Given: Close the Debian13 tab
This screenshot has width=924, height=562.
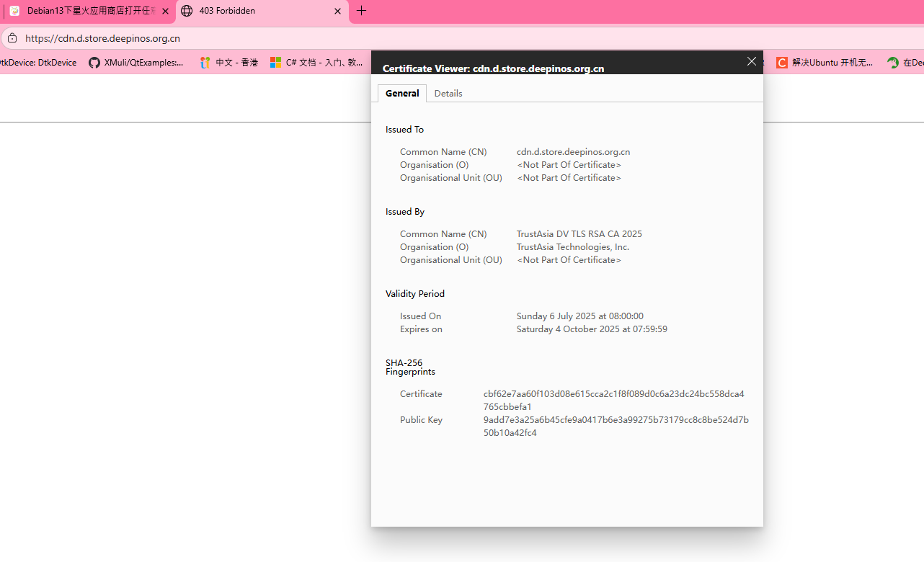Looking at the screenshot, I should pyautogui.click(x=166, y=12).
